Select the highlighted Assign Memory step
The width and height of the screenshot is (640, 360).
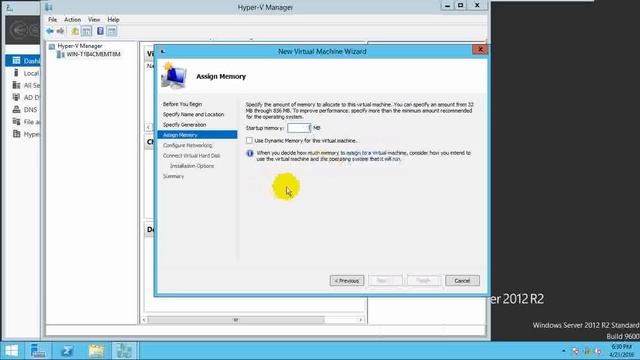pyautogui.click(x=197, y=135)
